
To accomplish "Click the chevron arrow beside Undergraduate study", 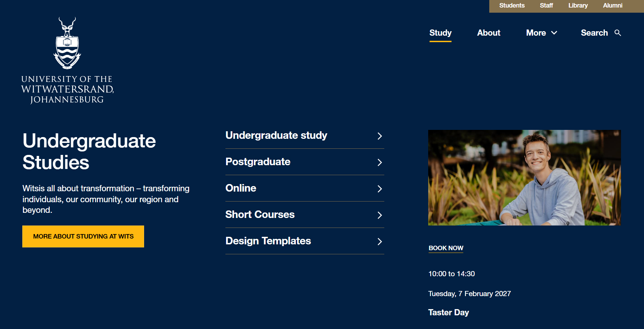I will 379,136.
